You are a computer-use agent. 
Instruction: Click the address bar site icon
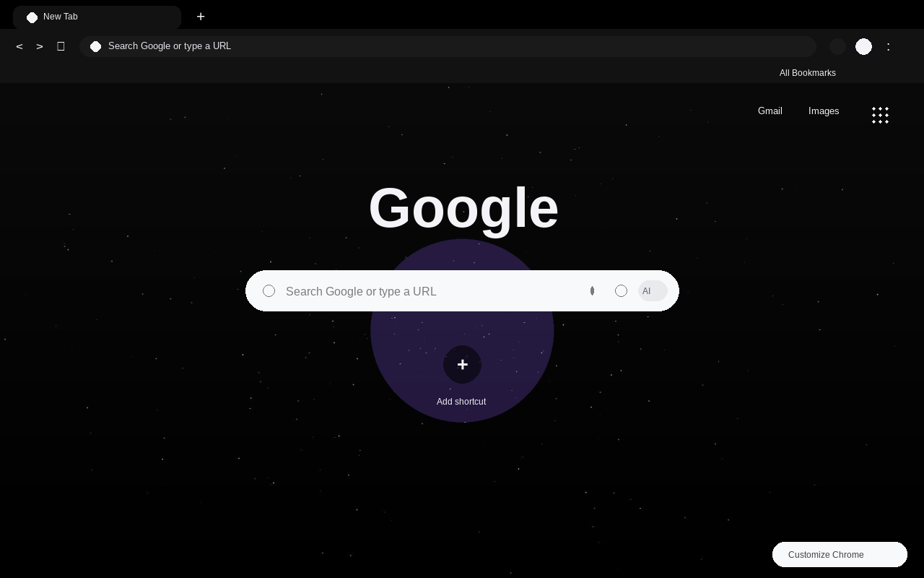click(x=95, y=46)
